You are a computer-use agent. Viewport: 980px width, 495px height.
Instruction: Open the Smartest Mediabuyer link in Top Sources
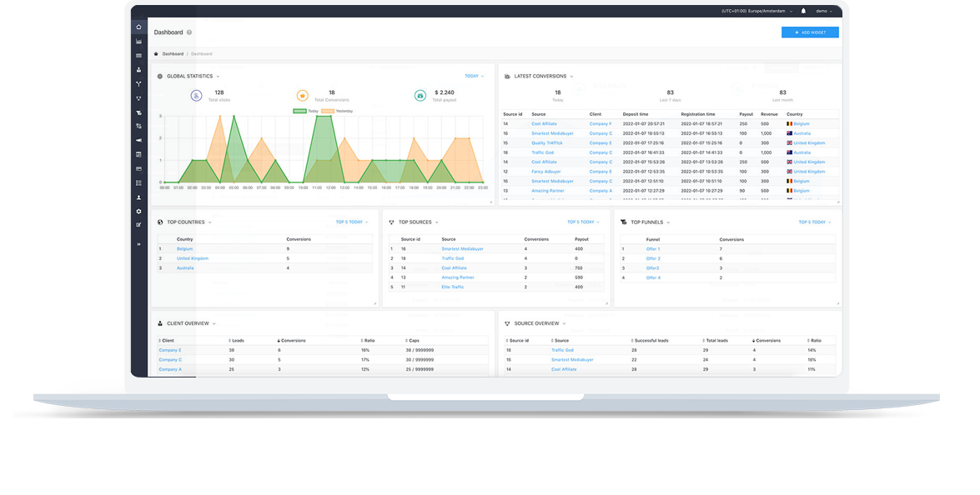tap(462, 249)
